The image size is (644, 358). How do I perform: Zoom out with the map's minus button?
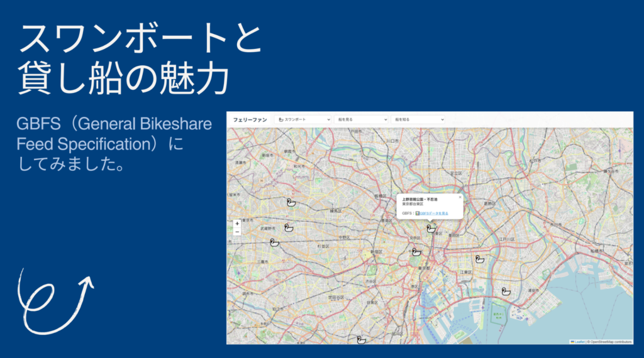pos(237,232)
